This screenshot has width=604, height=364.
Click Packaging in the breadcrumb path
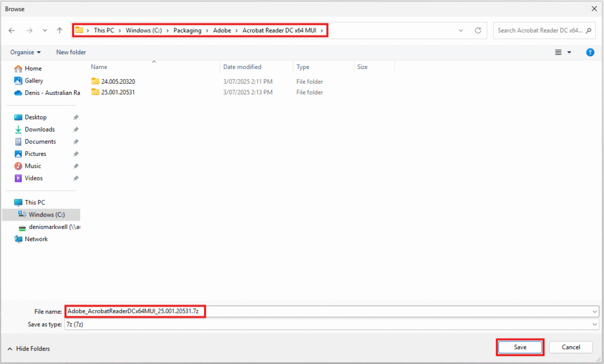[x=187, y=30]
